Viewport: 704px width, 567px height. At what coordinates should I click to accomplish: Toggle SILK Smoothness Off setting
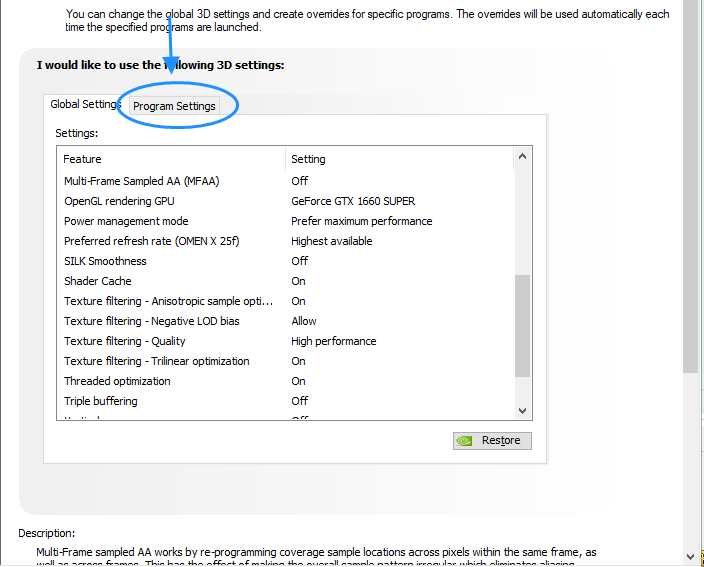tap(299, 261)
